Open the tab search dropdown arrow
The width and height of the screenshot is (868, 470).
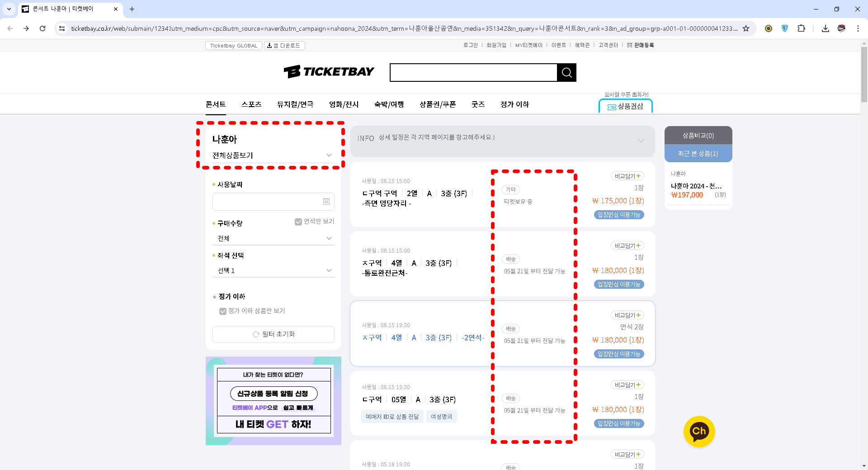tap(9, 9)
